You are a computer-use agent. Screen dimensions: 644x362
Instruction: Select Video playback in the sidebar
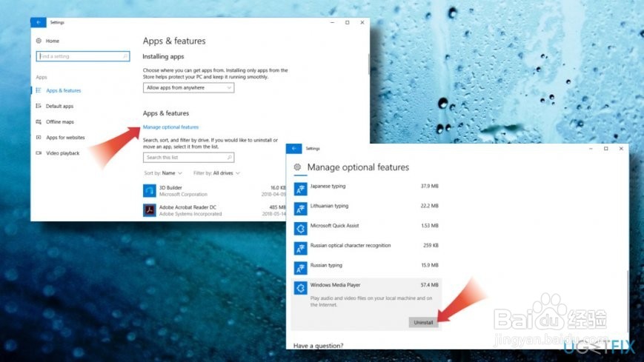tap(62, 152)
